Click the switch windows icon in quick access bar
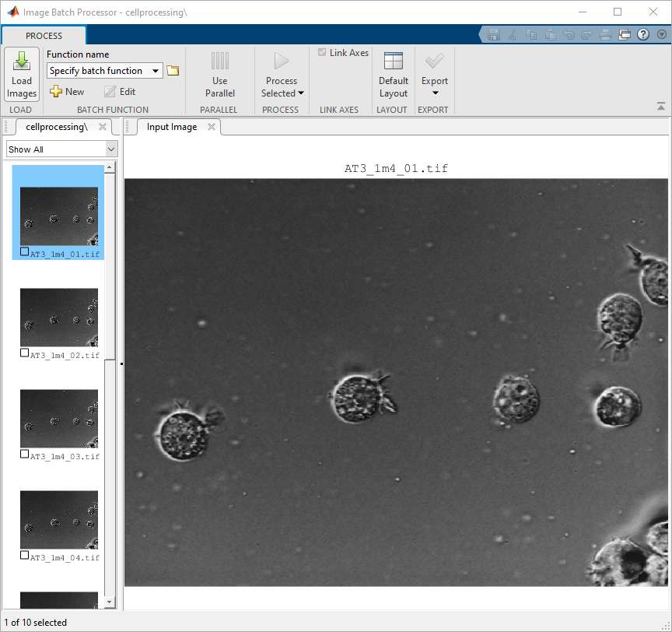 click(x=625, y=34)
